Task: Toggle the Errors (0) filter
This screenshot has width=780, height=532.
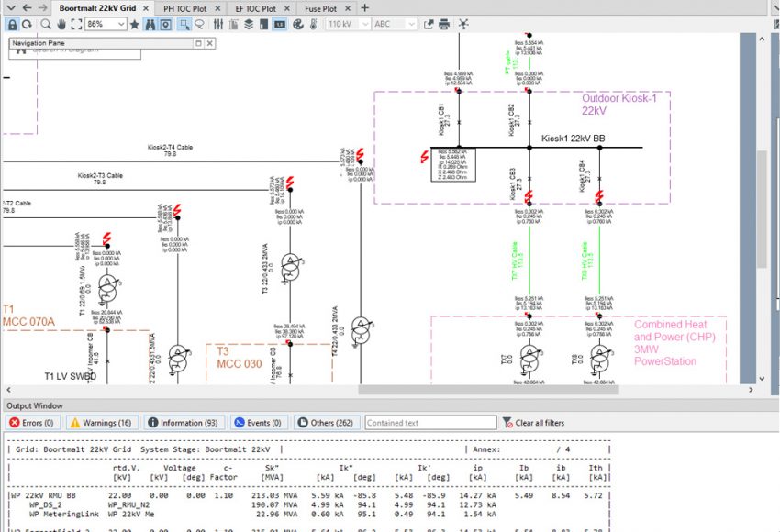Action: point(31,423)
